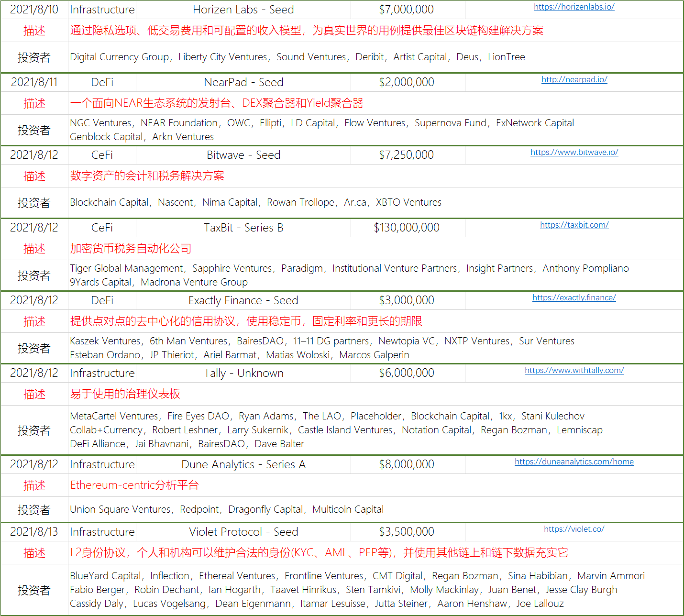Open the nearpad.io link

(x=574, y=79)
